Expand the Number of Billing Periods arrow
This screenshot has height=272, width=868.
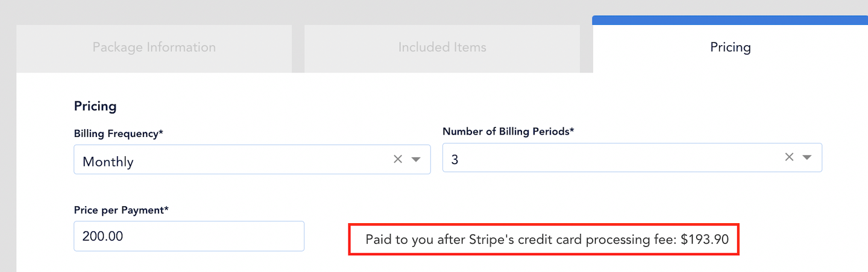pos(807,157)
